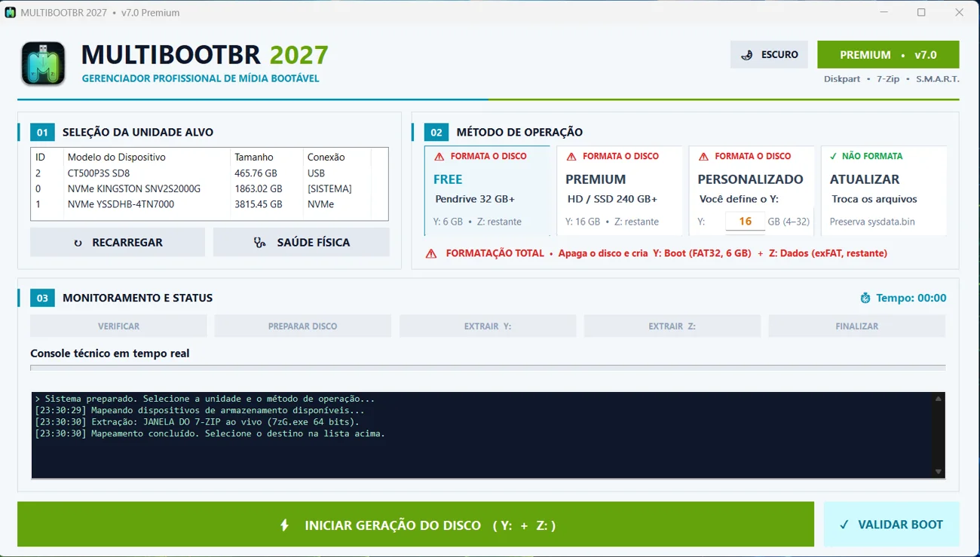Select the NVMe YSSDHB-4TN7000 row
This screenshot has width=980, height=557.
coord(210,204)
